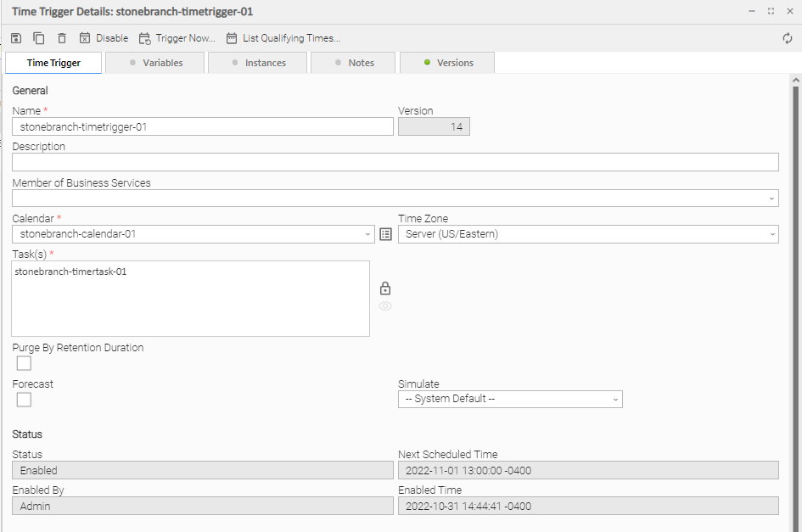Screen dimensions: 802x532
Task: Expand the Simulate System Default dropdown
Action: click(x=615, y=400)
